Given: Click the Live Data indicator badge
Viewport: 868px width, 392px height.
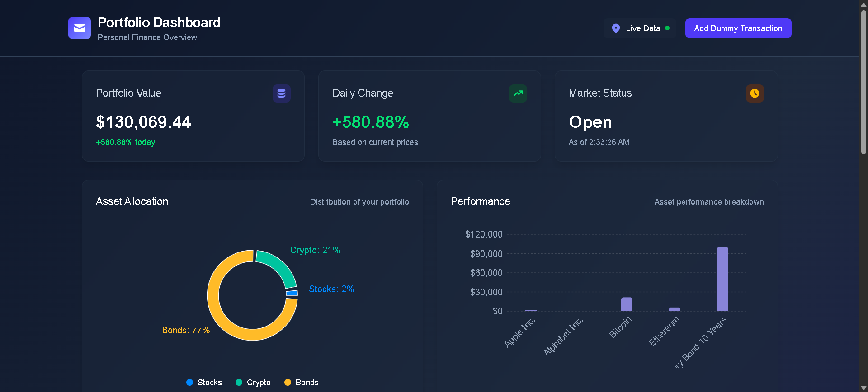Looking at the screenshot, I should [640, 28].
